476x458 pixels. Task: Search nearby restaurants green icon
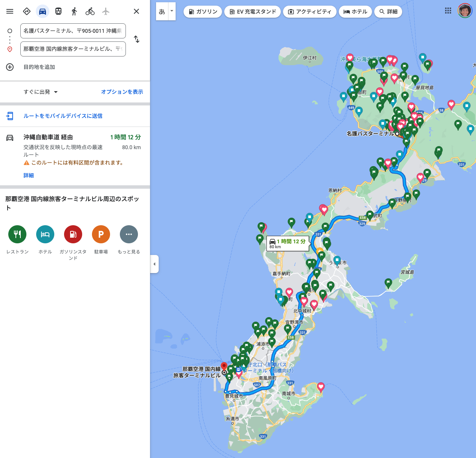pyautogui.click(x=17, y=234)
